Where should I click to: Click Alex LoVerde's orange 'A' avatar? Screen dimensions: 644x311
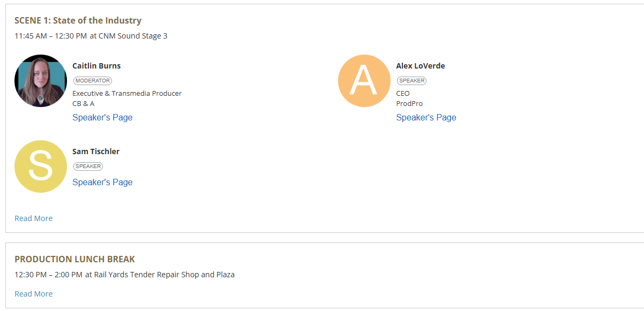pos(364,81)
